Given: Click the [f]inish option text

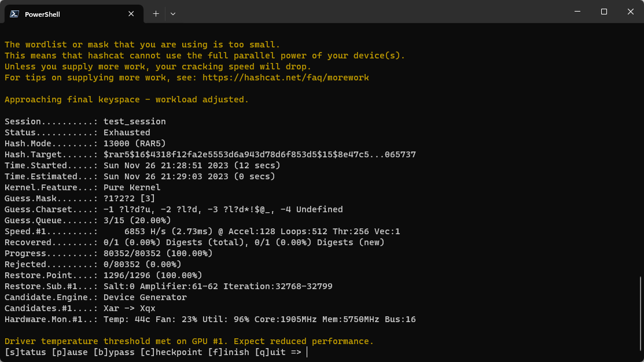Looking at the screenshot, I should (x=229, y=352).
